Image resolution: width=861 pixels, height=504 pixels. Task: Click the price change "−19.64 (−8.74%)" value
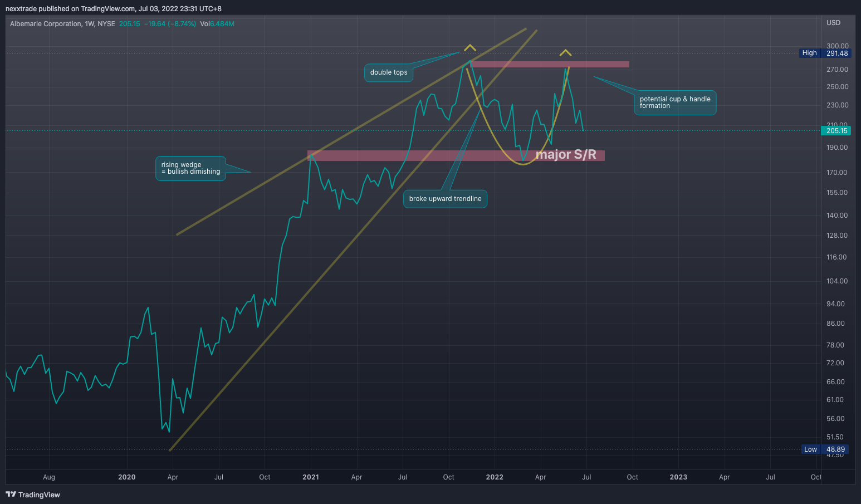[170, 24]
